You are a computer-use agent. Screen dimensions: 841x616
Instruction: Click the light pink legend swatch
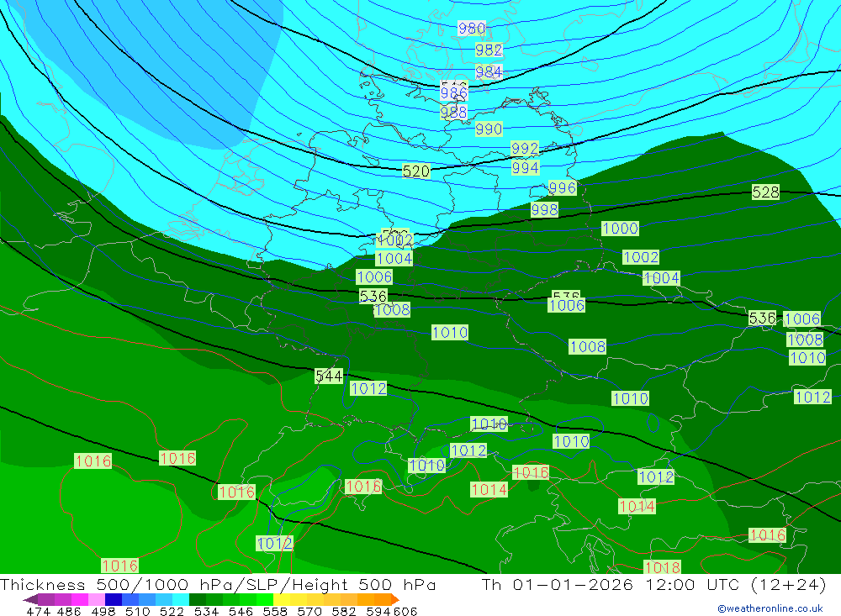(x=97, y=599)
